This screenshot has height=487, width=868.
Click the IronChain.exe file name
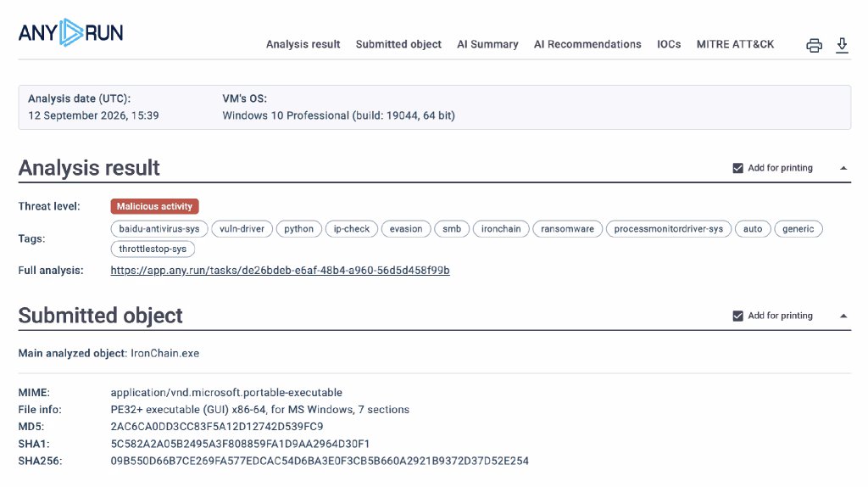(x=165, y=354)
